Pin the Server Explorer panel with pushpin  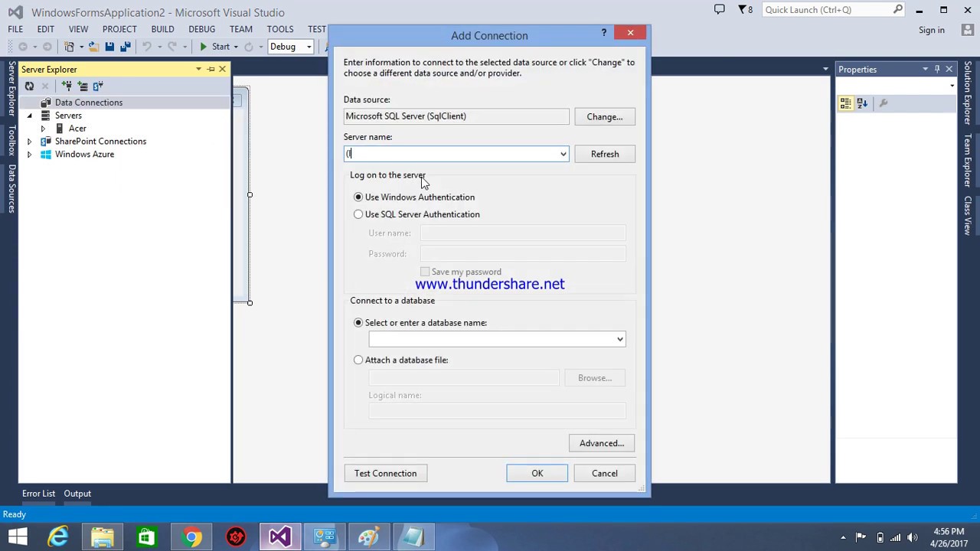(211, 70)
